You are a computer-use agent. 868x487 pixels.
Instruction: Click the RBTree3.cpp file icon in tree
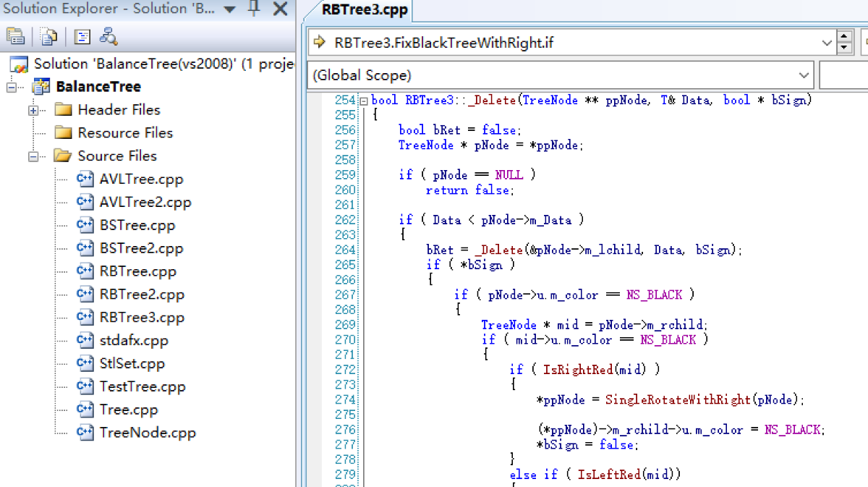pyautogui.click(x=85, y=318)
